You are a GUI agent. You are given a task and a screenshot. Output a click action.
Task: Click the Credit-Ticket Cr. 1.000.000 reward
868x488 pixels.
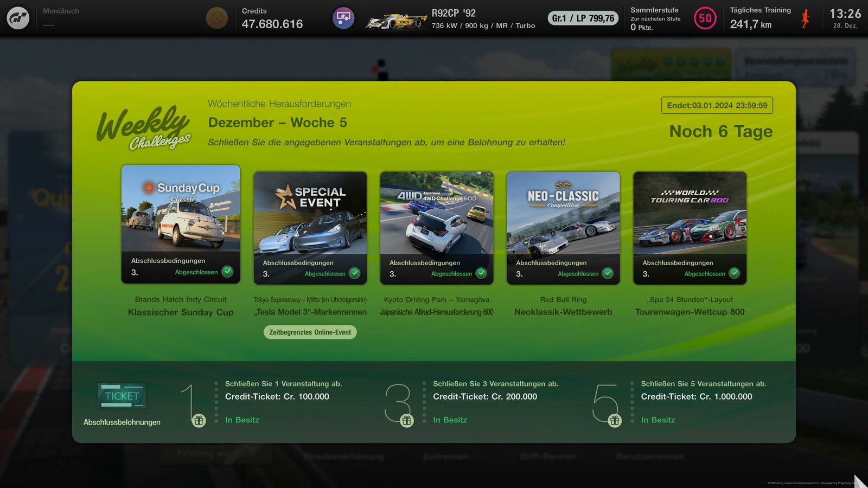click(697, 396)
